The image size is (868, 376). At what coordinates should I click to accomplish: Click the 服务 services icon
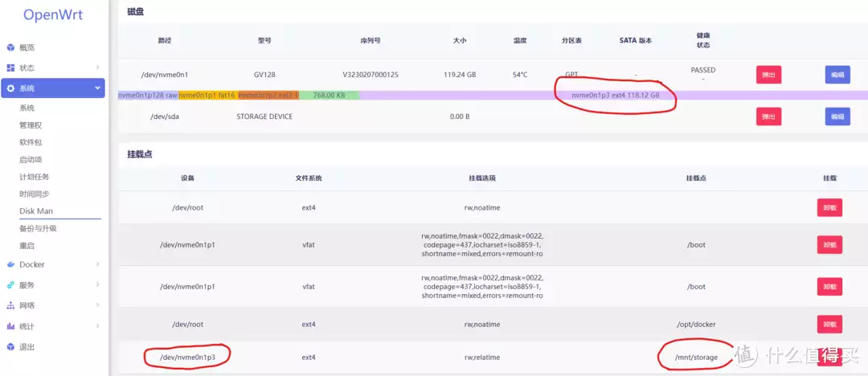coord(10,285)
